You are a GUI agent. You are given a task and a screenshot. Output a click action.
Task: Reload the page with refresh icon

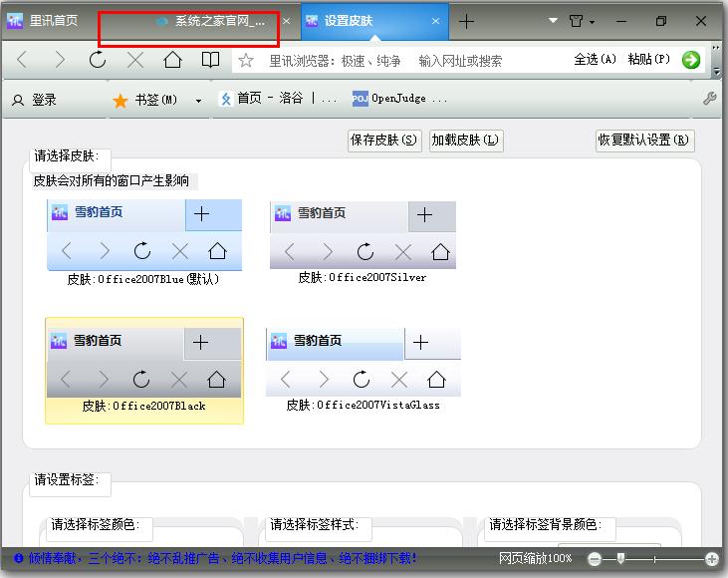tap(98, 61)
